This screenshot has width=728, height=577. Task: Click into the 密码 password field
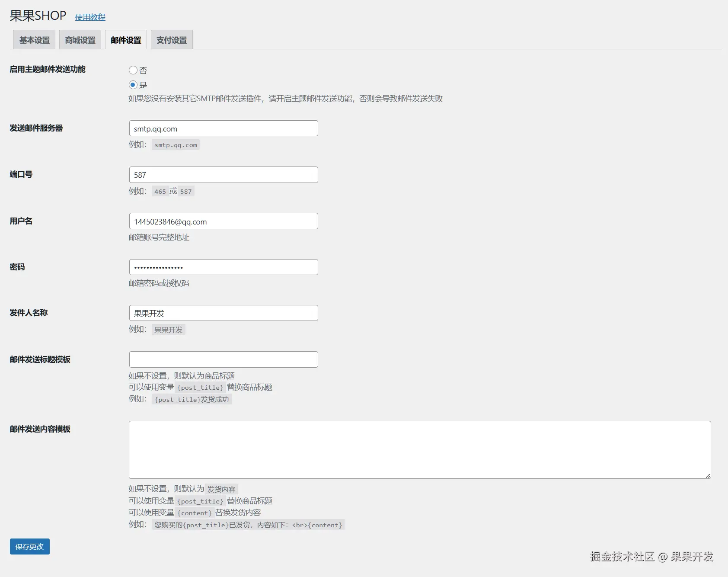223,267
